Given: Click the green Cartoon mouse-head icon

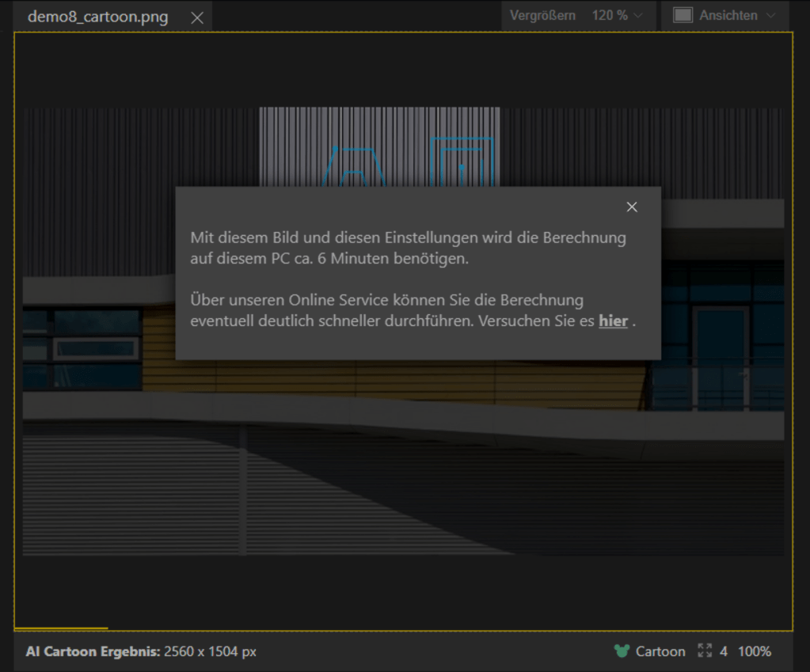Looking at the screenshot, I should (622, 651).
